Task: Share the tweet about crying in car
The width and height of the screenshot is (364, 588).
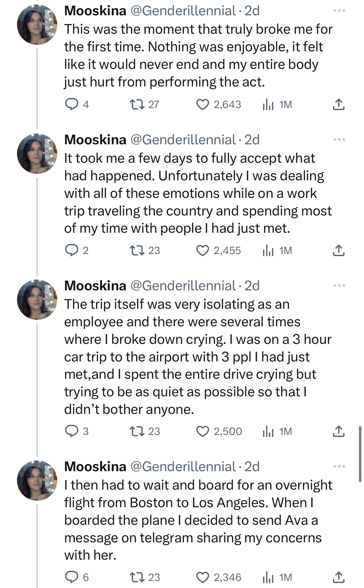Action: (338, 431)
